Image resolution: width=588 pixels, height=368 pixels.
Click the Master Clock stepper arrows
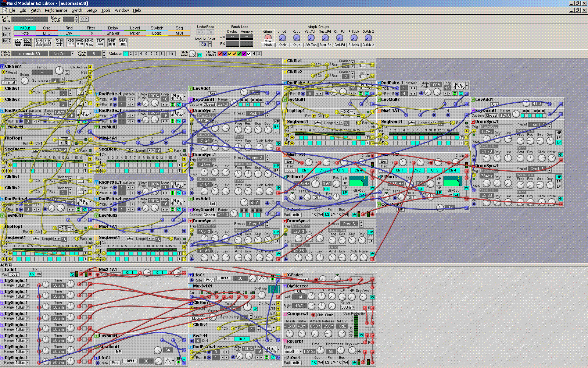pos(77,19)
